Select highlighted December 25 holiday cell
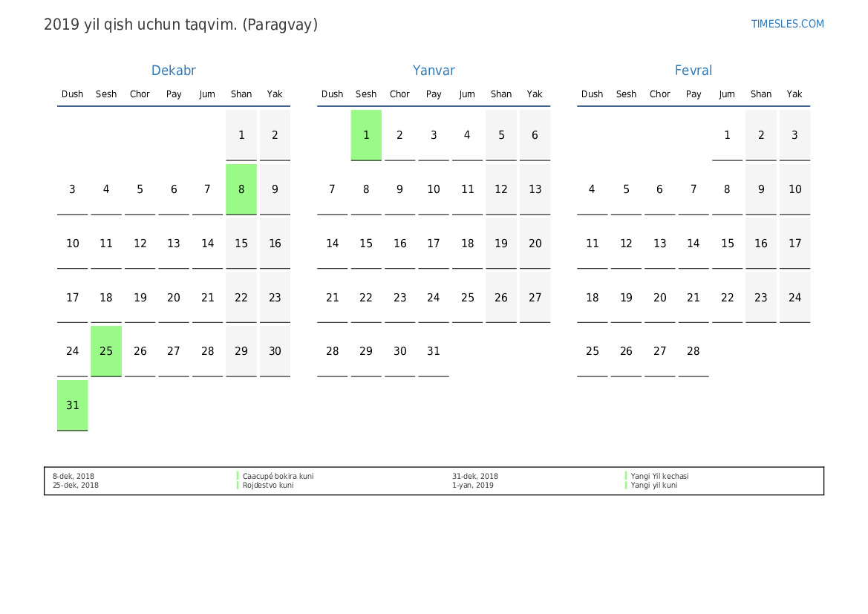This screenshot has width=868, height=614. tap(106, 351)
